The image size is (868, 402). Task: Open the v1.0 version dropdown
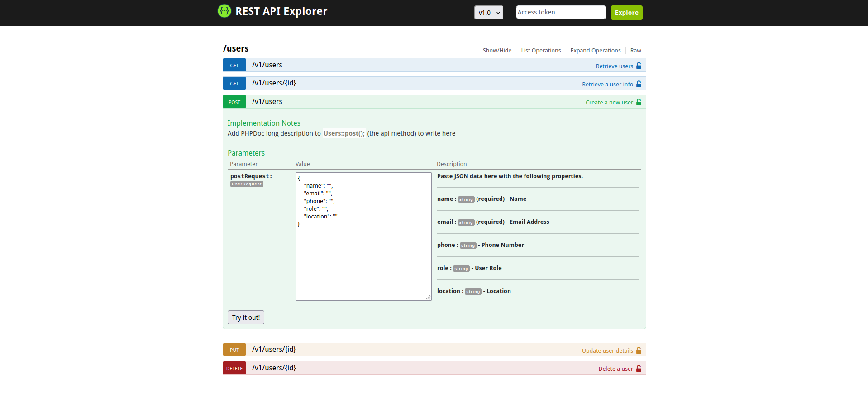488,13
